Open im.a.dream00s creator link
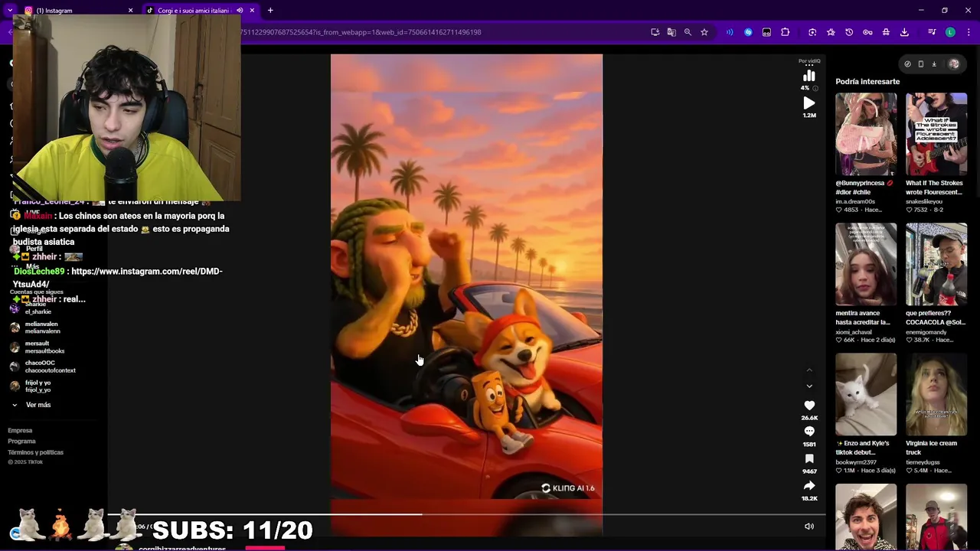Image resolution: width=980 pixels, height=551 pixels. pyautogui.click(x=855, y=201)
